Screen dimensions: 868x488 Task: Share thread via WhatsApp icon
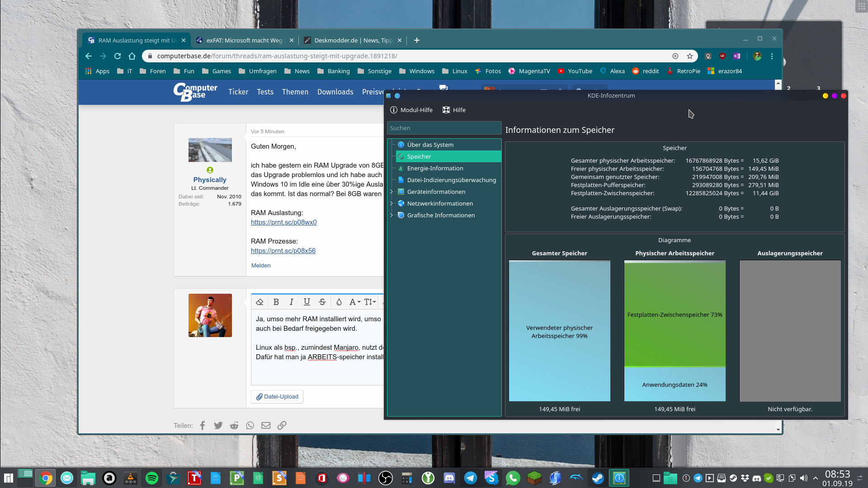click(x=250, y=425)
